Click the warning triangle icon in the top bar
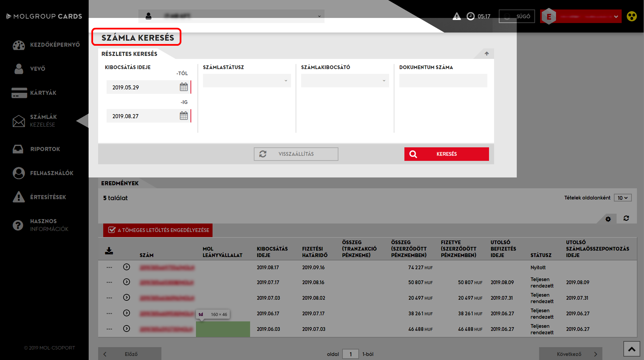The height and width of the screenshot is (360, 644). coord(457,16)
